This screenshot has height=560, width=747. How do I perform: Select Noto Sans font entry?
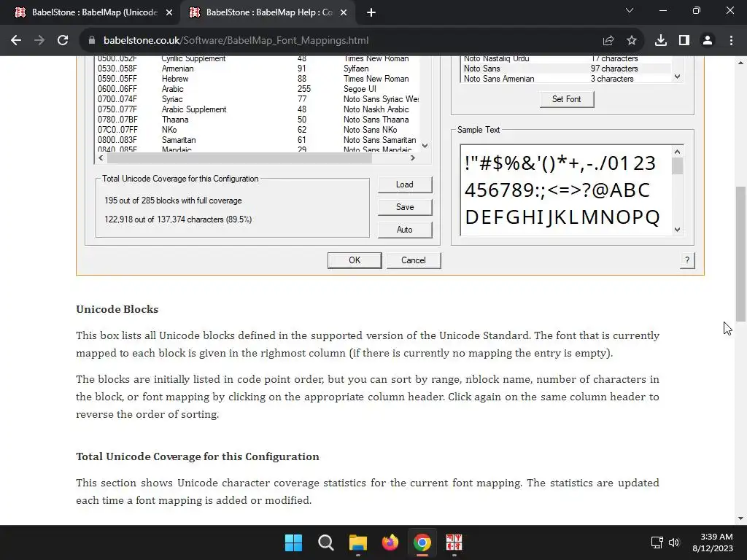[x=566, y=69]
